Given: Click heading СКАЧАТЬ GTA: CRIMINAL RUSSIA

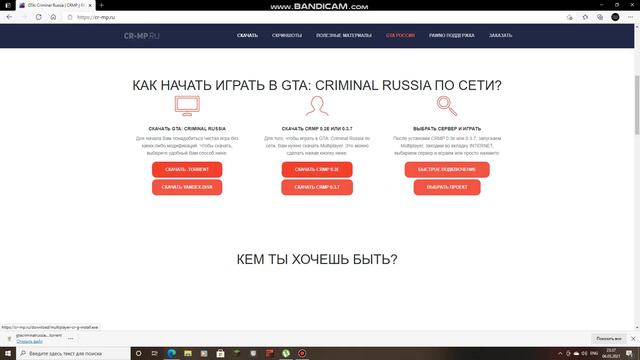Looking at the screenshot, I should click(x=187, y=129).
